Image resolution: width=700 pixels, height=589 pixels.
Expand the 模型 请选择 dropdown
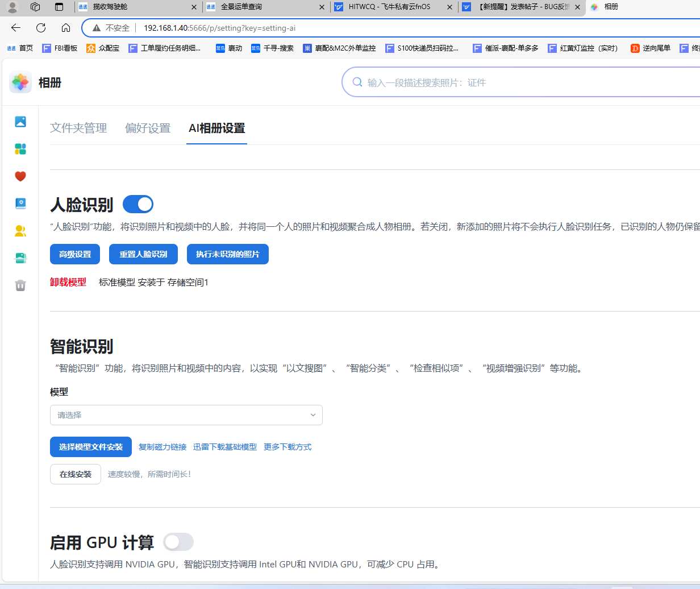pos(186,415)
